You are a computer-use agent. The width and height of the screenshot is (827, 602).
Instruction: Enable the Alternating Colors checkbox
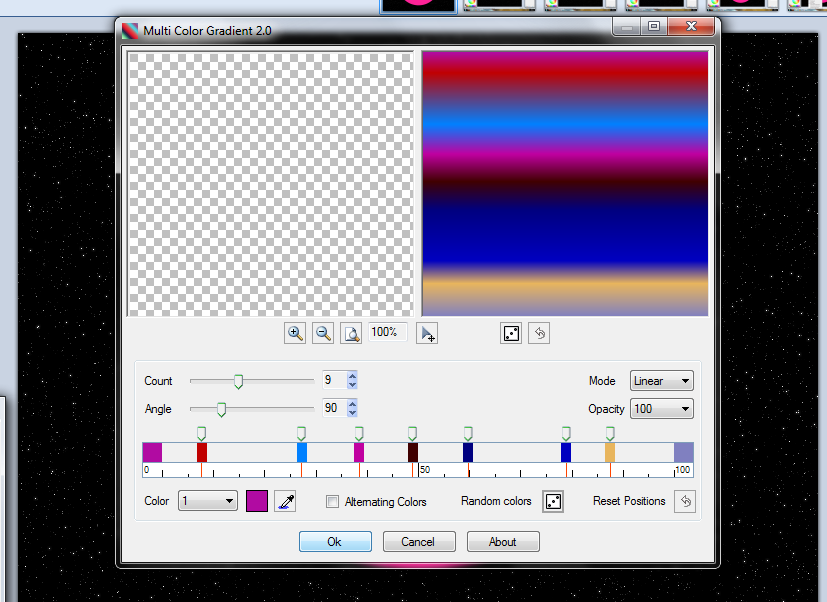point(332,502)
